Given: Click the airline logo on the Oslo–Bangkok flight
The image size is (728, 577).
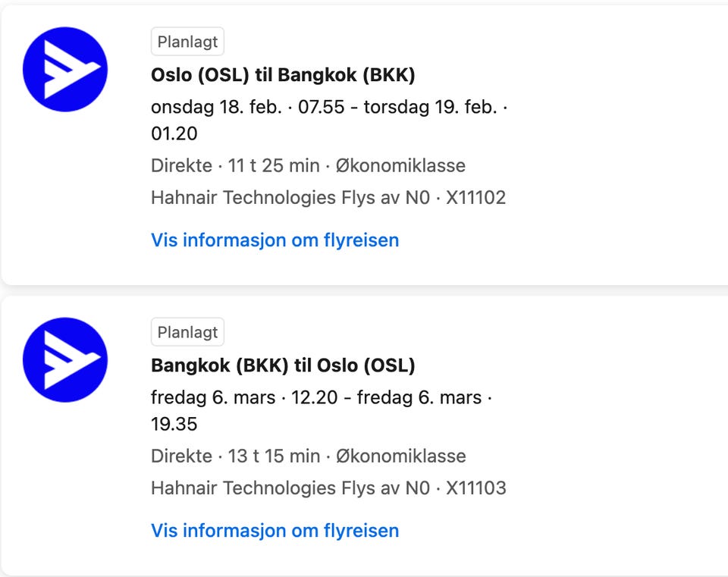Looking at the screenshot, I should click(65, 69).
